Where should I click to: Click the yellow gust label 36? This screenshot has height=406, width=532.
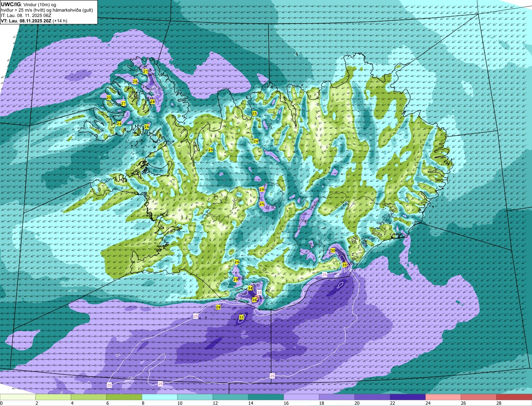tap(254, 299)
